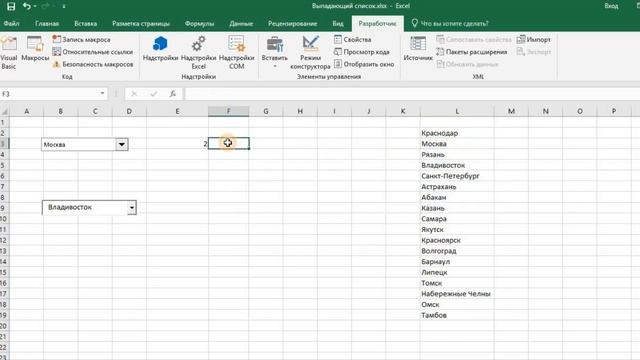Viewport: 640px width, 360px height.
Task: Select row 9 header
Action: pyautogui.click(x=4, y=208)
